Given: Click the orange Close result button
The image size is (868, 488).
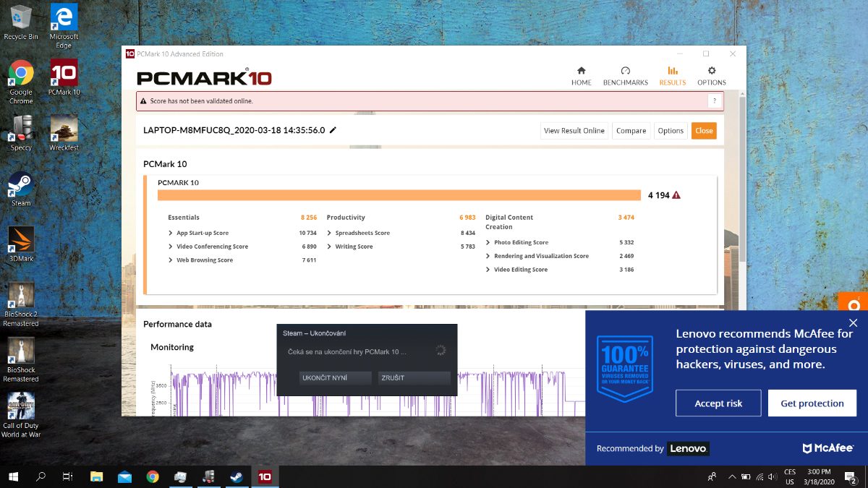Looking at the screenshot, I should [x=704, y=131].
